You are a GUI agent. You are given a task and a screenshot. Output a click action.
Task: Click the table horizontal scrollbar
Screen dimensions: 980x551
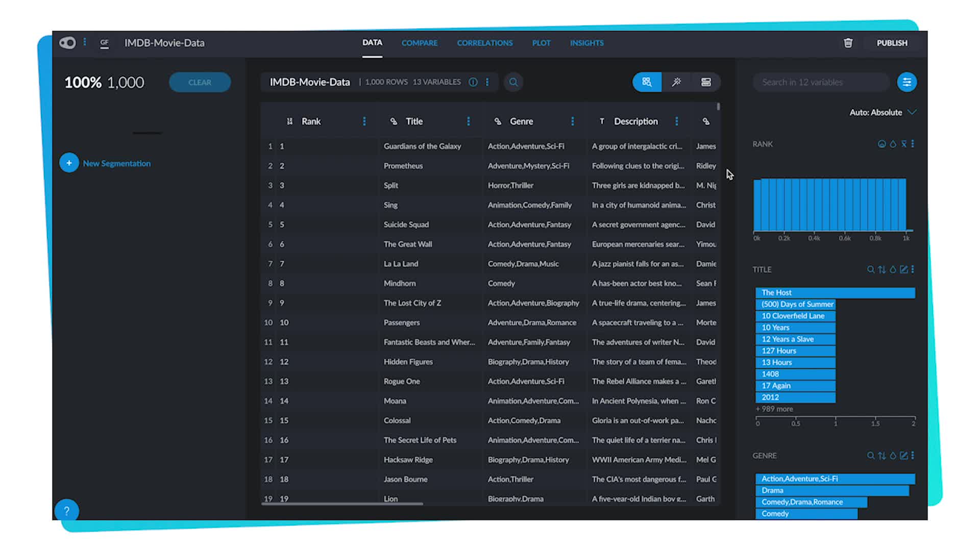342,504
